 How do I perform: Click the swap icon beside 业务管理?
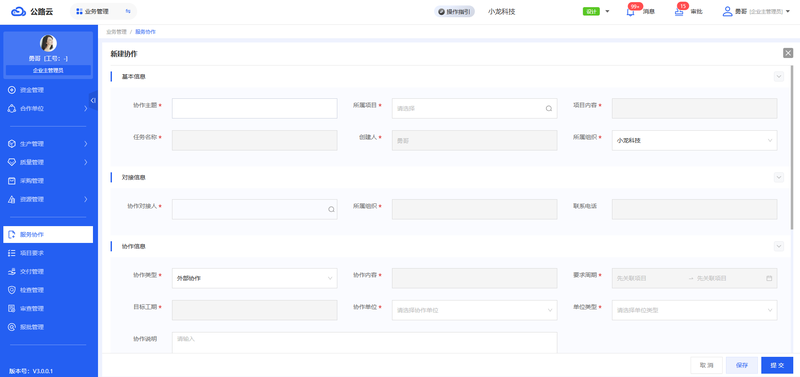[128, 11]
